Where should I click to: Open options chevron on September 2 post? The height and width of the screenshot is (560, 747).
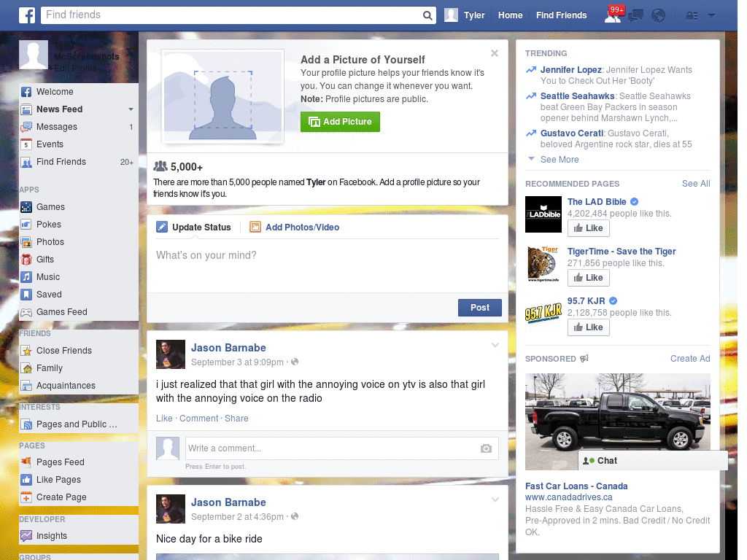(x=495, y=499)
